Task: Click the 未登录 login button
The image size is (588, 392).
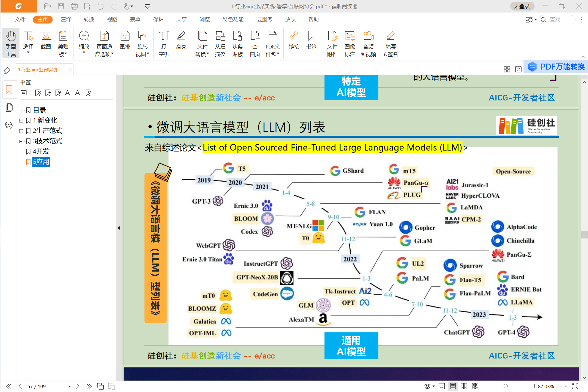Action: [x=522, y=6]
